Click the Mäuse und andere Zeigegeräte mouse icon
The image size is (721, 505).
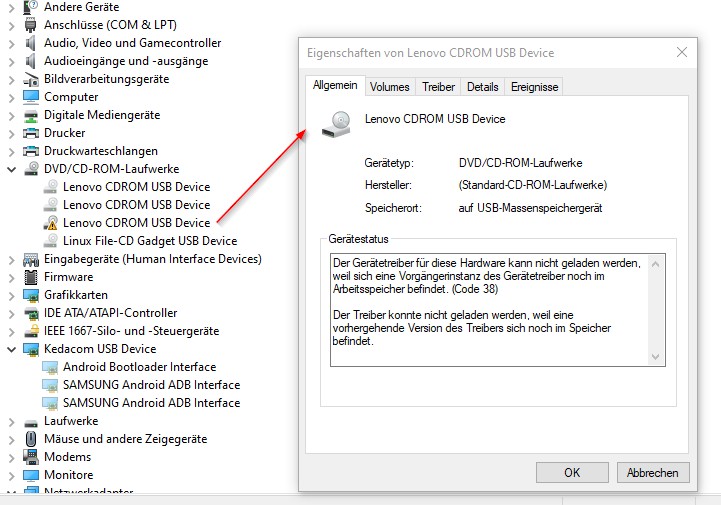[x=31, y=439]
